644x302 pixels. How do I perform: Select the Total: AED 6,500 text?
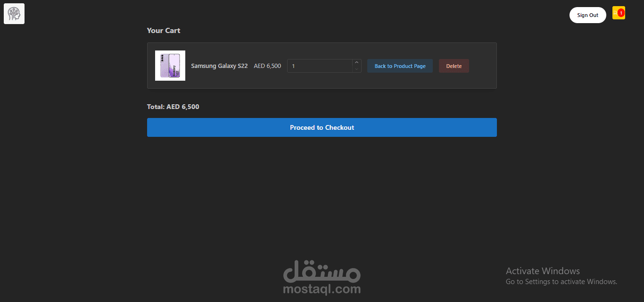tap(173, 107)
